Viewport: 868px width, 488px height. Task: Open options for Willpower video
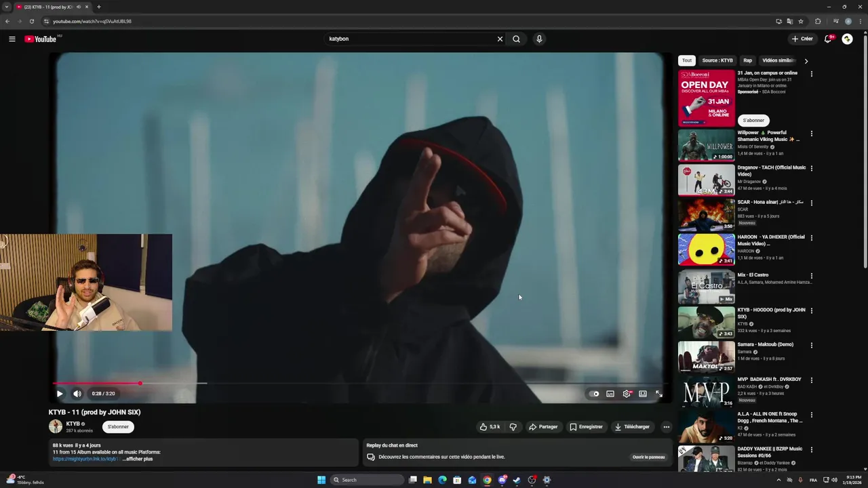click(812, 134)
